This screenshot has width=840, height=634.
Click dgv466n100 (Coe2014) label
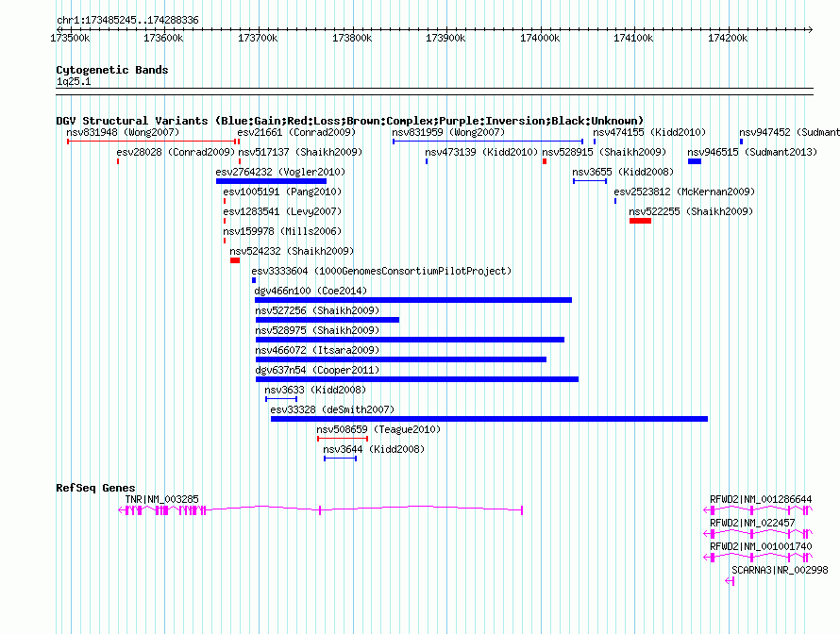tap(311, 291)
